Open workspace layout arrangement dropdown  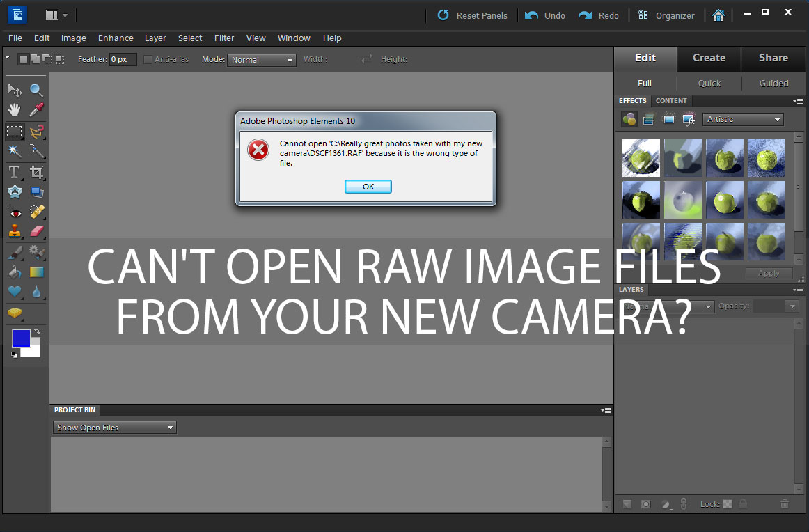[57, 15]
